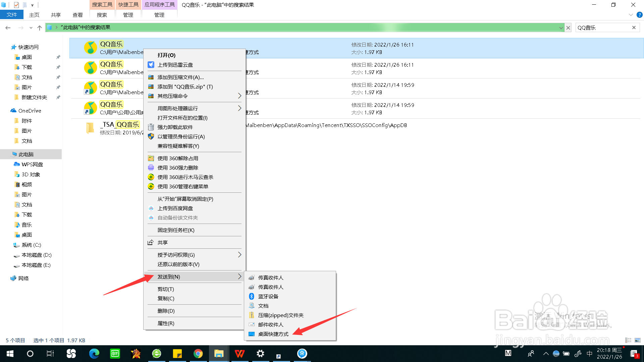Open Quick Access toolbar customize dropdown

pyautogui.click(x=32, y=5)
